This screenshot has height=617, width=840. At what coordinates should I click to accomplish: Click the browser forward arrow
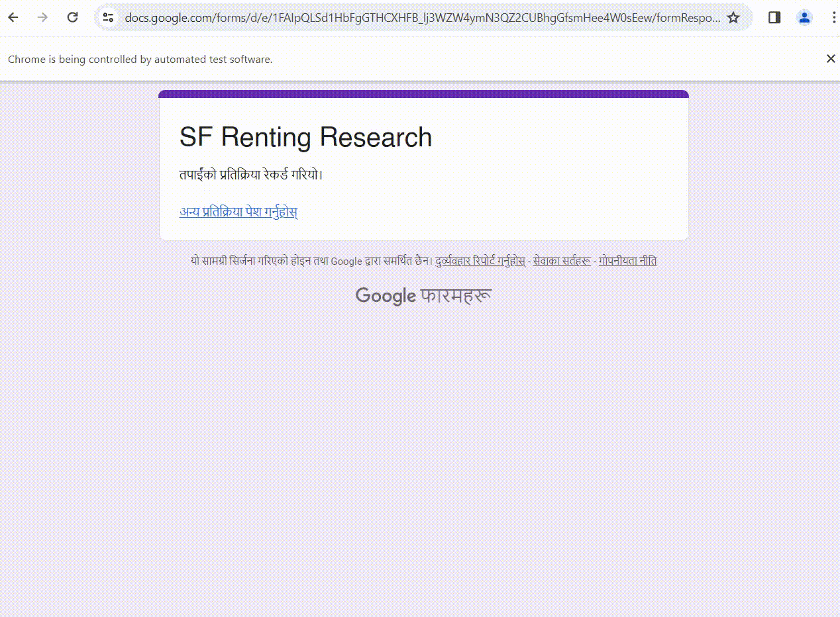43,18
